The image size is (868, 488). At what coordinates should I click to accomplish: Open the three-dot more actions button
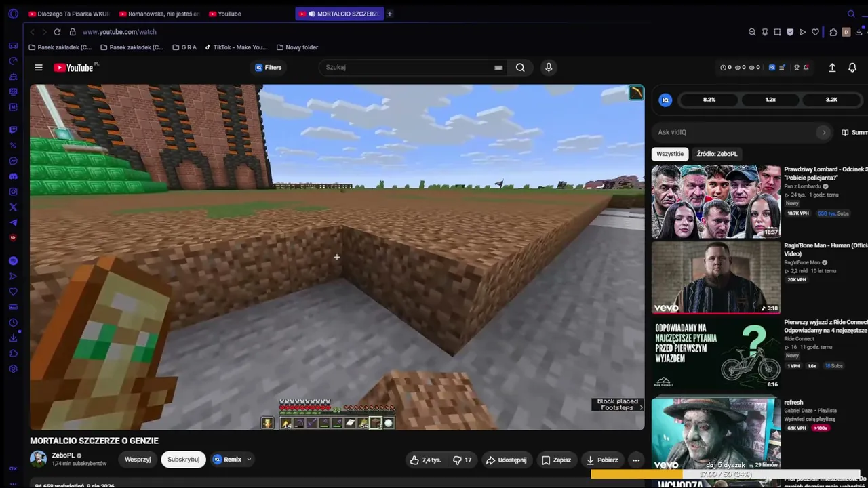point(636,460)
